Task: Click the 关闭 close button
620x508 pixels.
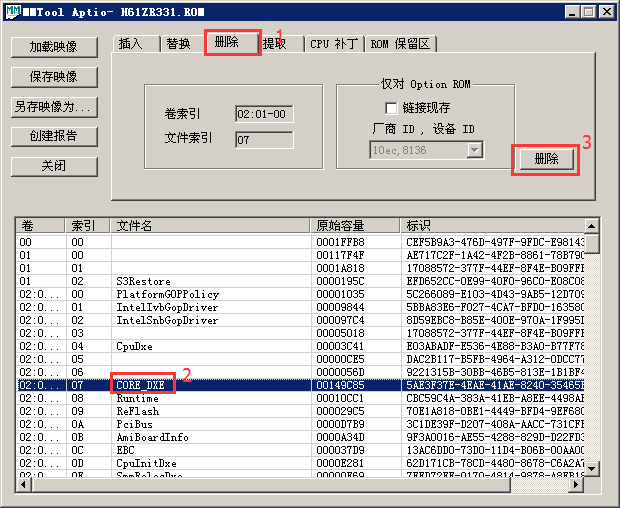Action: [54, 166]
